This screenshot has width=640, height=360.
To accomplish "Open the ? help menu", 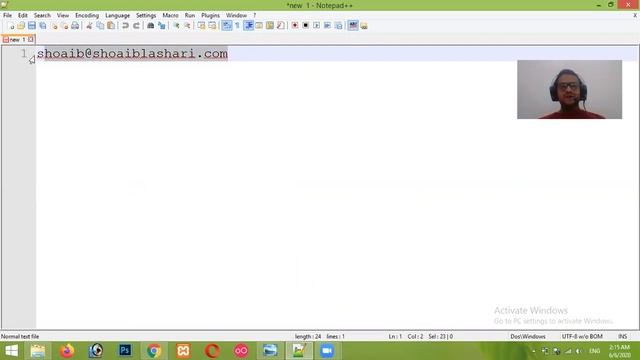I will (254, 15).
